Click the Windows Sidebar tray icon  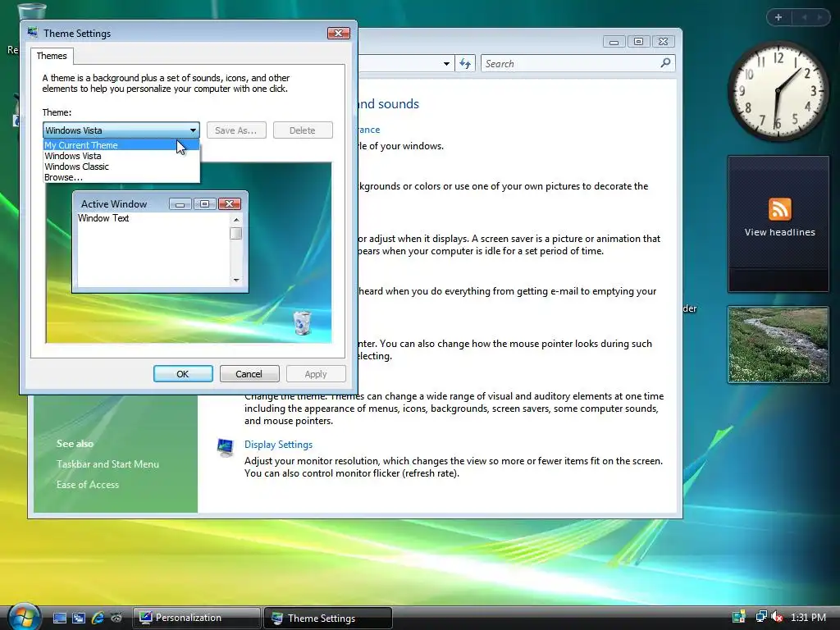pos(739,617)
